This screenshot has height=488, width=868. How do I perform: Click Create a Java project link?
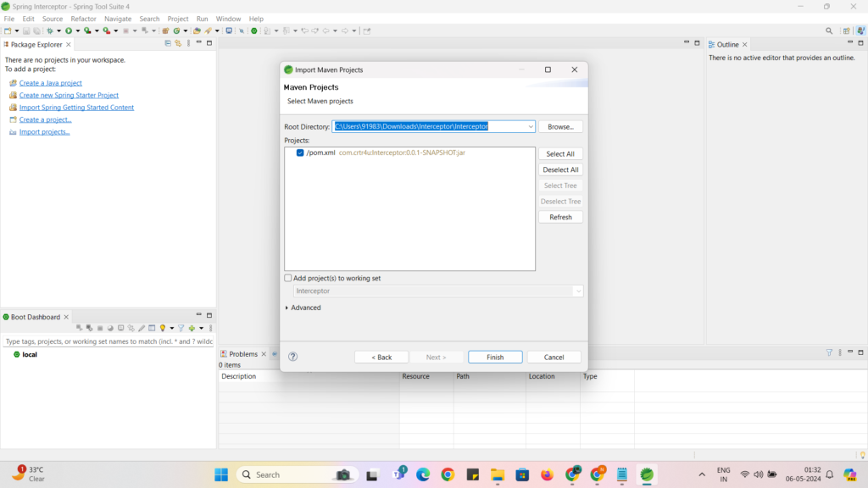click(x=50, y=83)
